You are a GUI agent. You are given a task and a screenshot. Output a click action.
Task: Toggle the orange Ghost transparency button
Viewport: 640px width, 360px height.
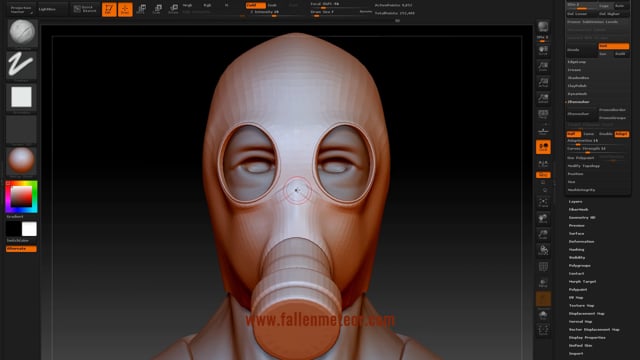(x=543, y=299)
